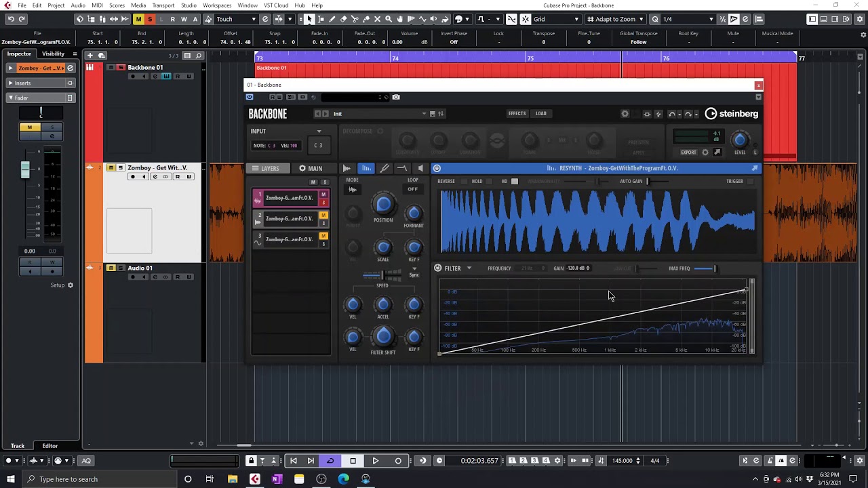
Task: Select the Mute X tool
Action: click(378, 19)
